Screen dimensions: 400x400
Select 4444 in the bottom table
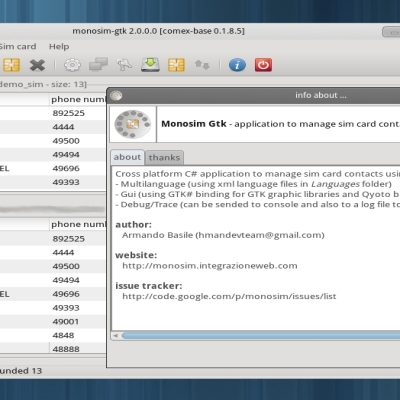tap(63, 253)
